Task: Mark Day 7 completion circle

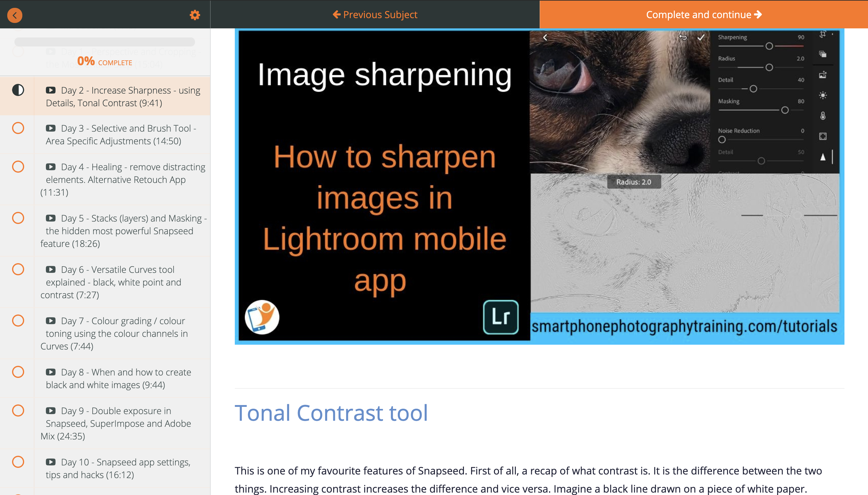Action: (x=18, y=321)
